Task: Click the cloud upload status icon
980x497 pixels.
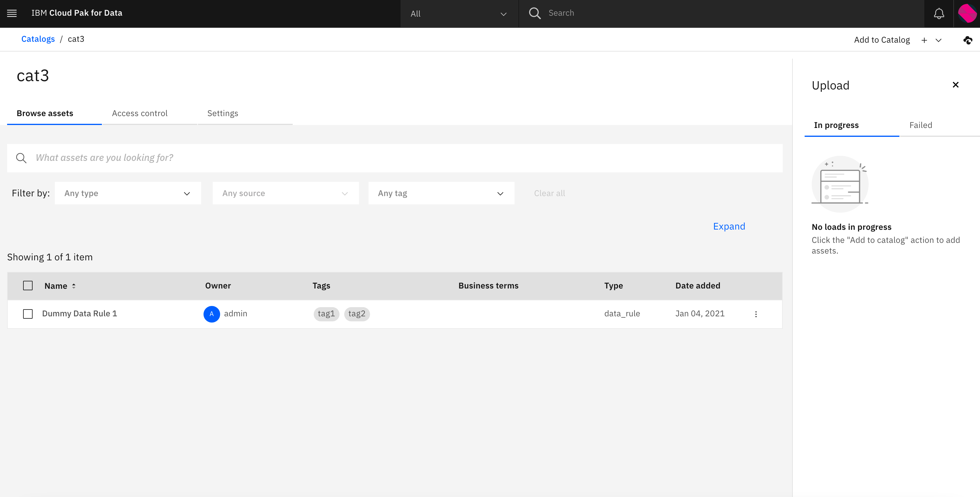Action: pyautogui.click(x=968, y=40)
